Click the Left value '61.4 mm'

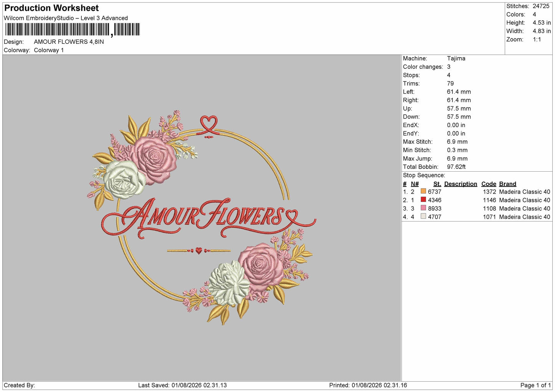click(459, 92)
